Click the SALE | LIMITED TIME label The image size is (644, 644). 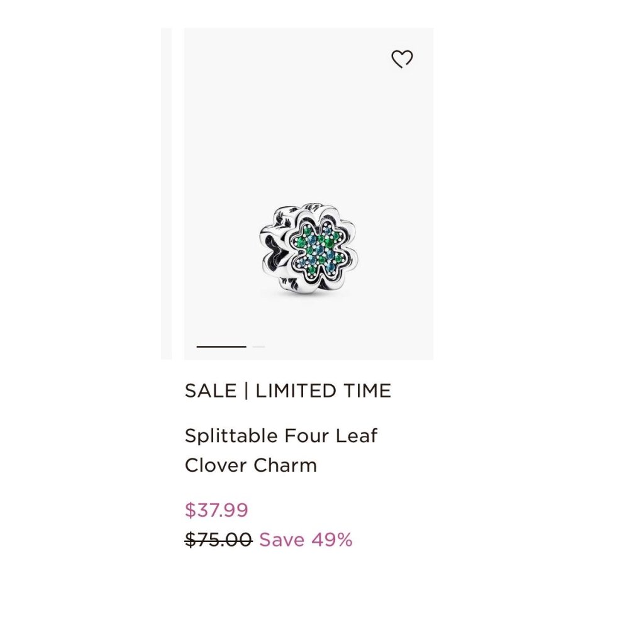[x=287, y=390]
